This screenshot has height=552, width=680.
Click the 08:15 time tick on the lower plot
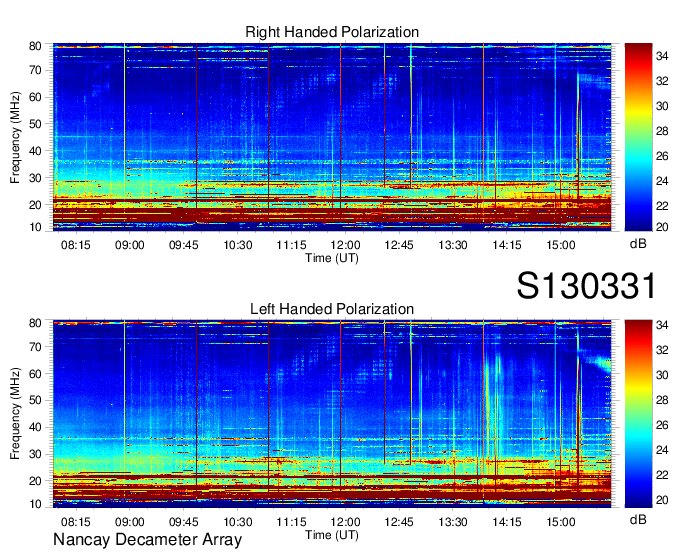tap(76, 522)
